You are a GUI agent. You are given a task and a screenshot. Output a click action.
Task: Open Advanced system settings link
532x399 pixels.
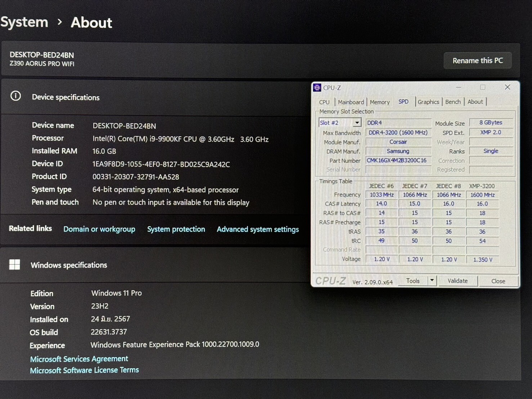tap(258, 229)
